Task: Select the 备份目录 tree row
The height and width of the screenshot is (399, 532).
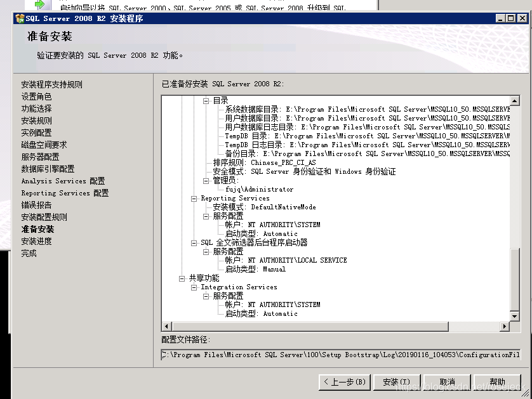Action: point(368,154)
